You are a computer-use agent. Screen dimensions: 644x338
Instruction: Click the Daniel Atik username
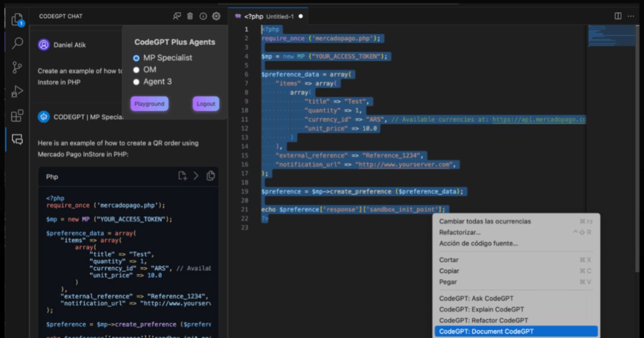point(70,45)
